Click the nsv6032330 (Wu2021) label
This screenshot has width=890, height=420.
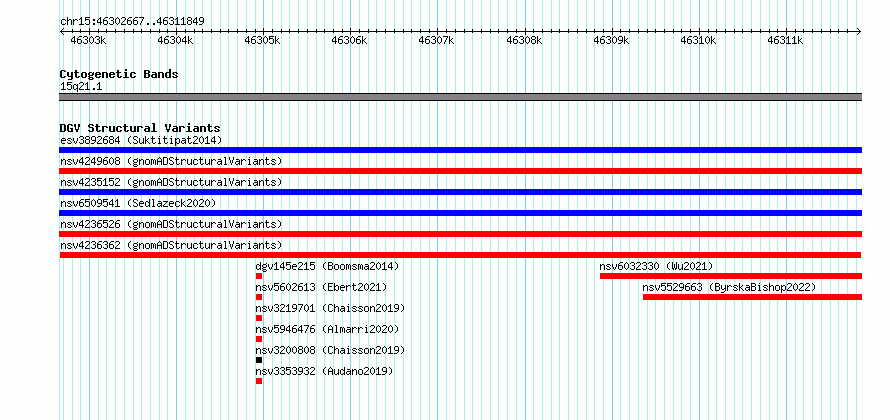click(656, 266)
